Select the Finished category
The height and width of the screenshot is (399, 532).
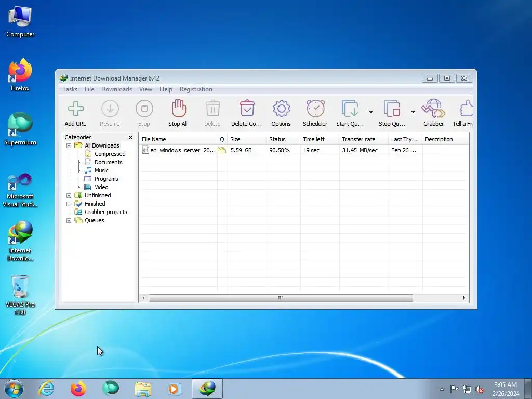pos(95,204)
